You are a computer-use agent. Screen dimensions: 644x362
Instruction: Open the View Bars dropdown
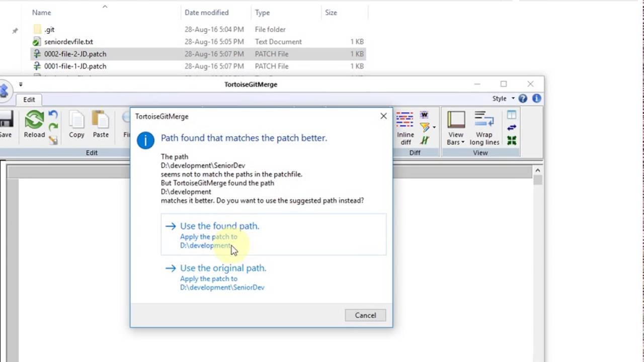(456, 128)
